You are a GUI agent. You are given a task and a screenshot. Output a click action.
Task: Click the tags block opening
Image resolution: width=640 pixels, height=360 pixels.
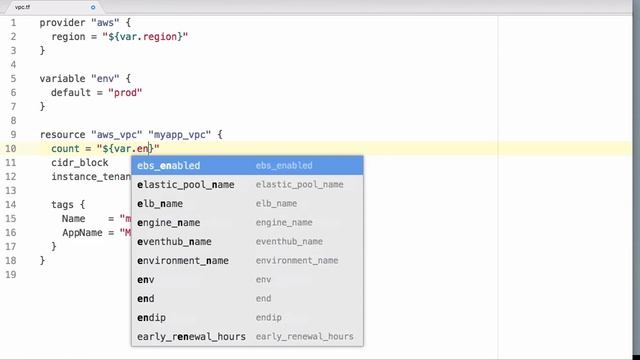tap(68, 204)
